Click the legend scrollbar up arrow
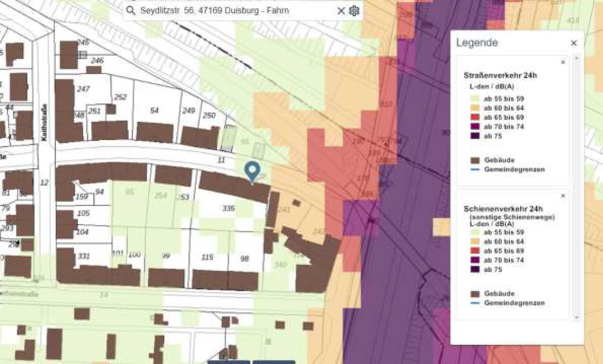The height and width of the screenshot is (364, 603). tap(576, 58)
